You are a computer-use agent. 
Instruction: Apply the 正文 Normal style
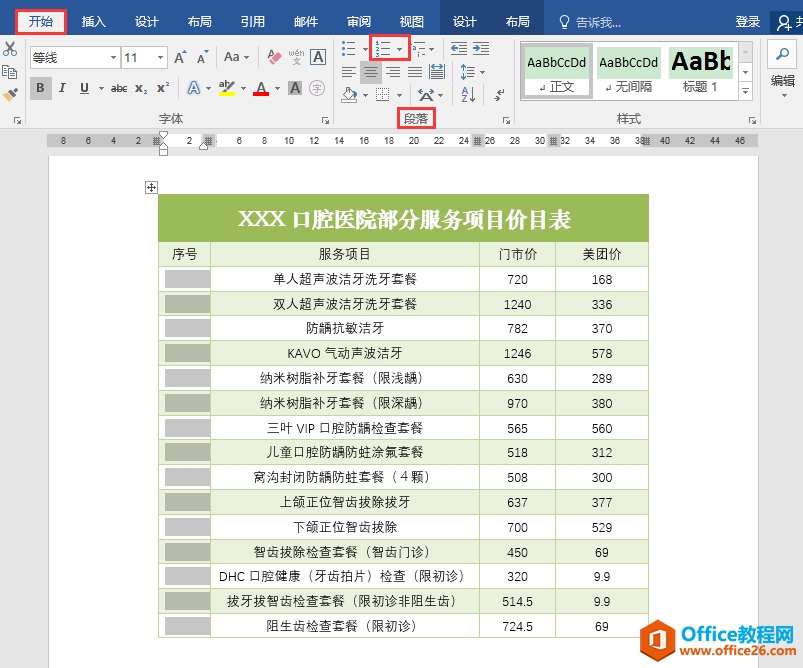[x=556, y=71]
